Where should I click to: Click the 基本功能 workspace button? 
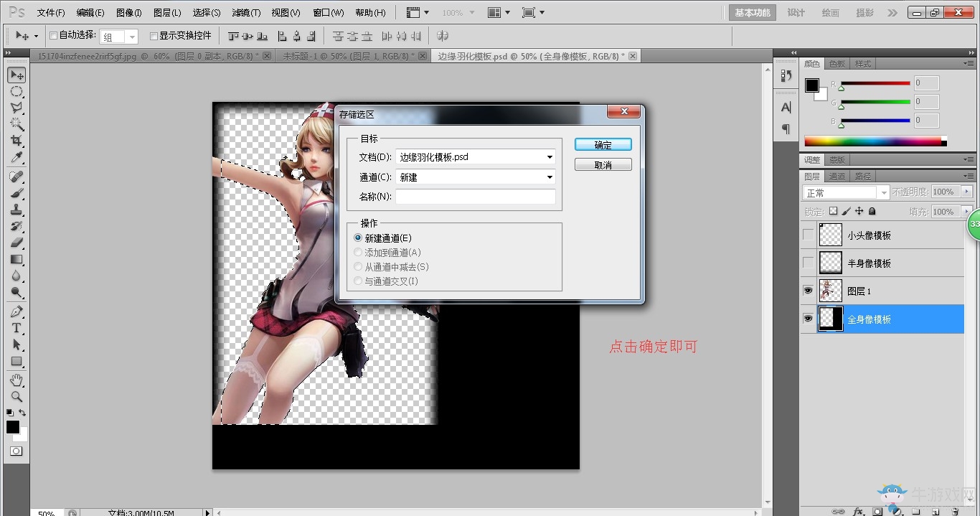753,13
